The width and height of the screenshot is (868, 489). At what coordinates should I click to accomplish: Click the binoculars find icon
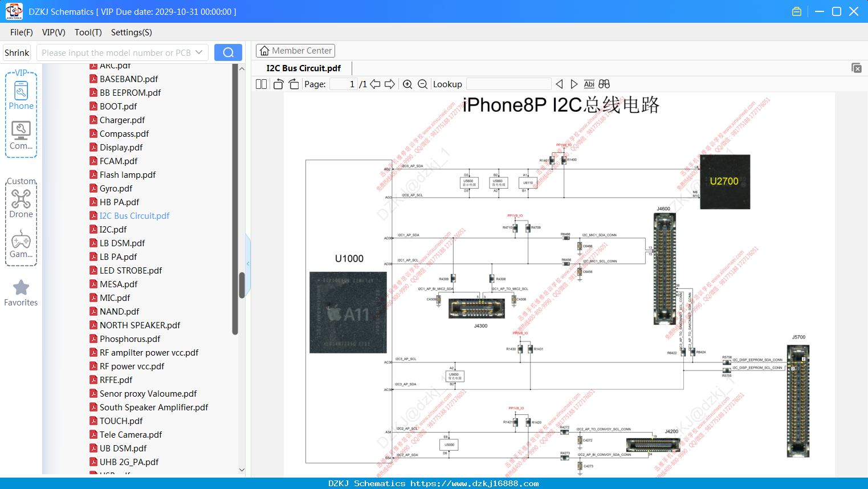tap(604, 84)
